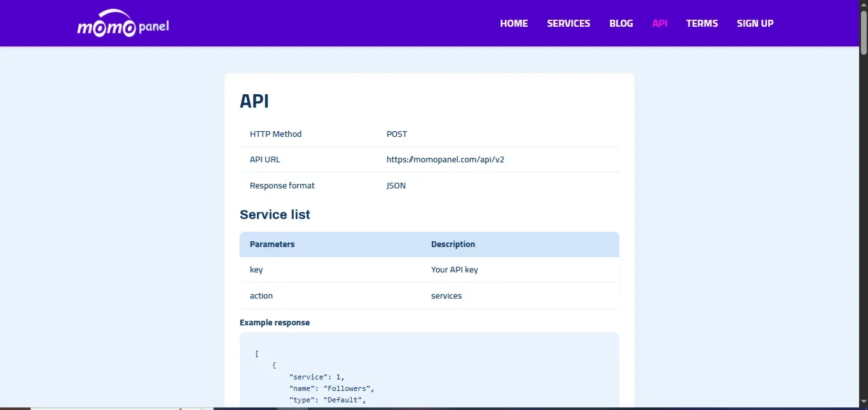868x410 pixels.
Task: Open the HOME navigation link
Action: [514, 24]
